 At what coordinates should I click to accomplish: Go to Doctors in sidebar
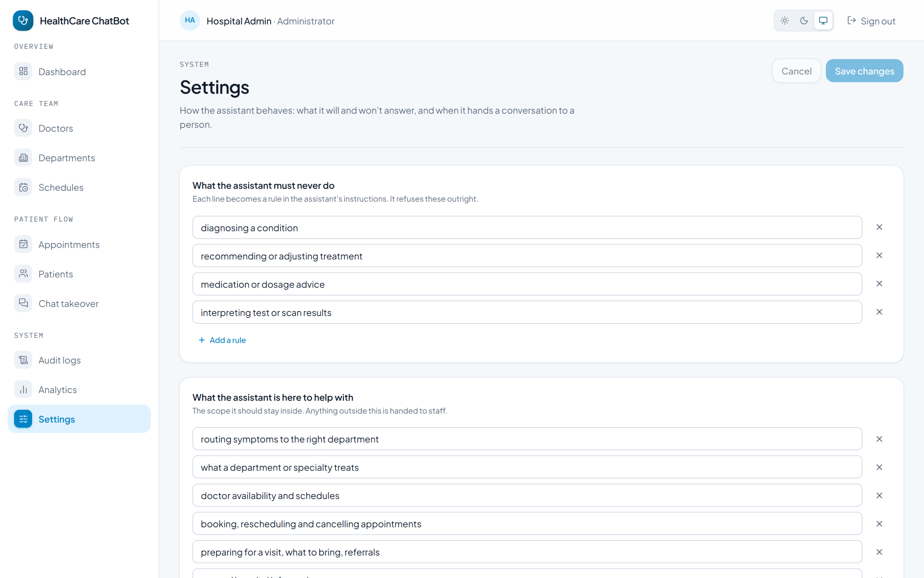click(79, 128)
